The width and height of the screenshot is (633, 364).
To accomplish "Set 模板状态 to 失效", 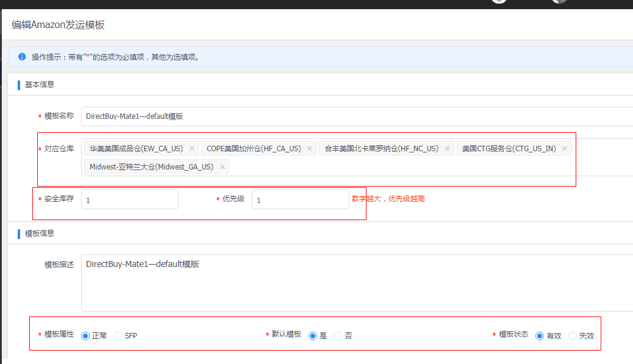I will [573, 336].
